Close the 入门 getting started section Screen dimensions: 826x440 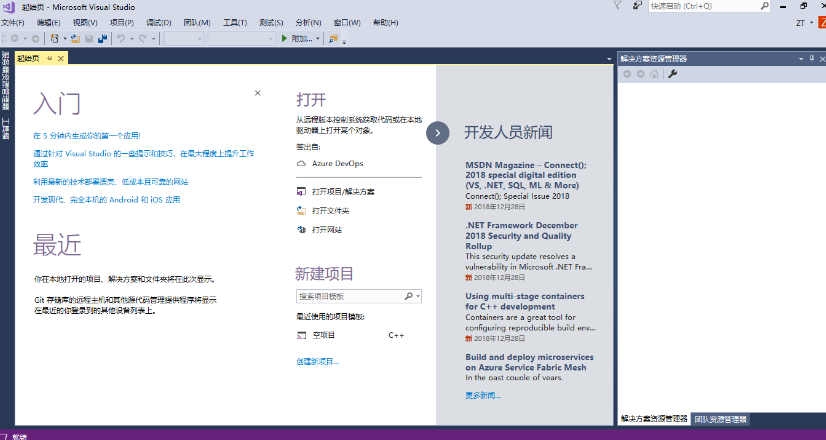257,93
